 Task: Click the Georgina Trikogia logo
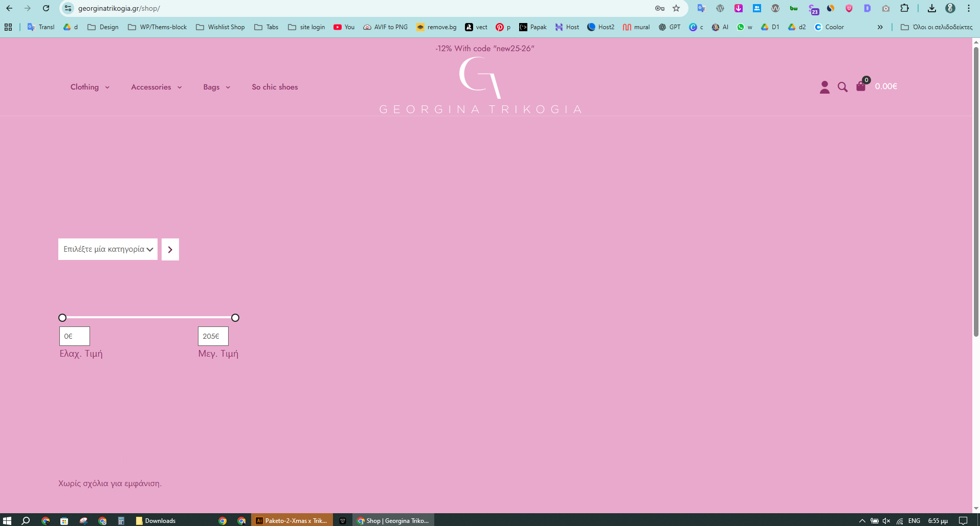coord(480,85)
